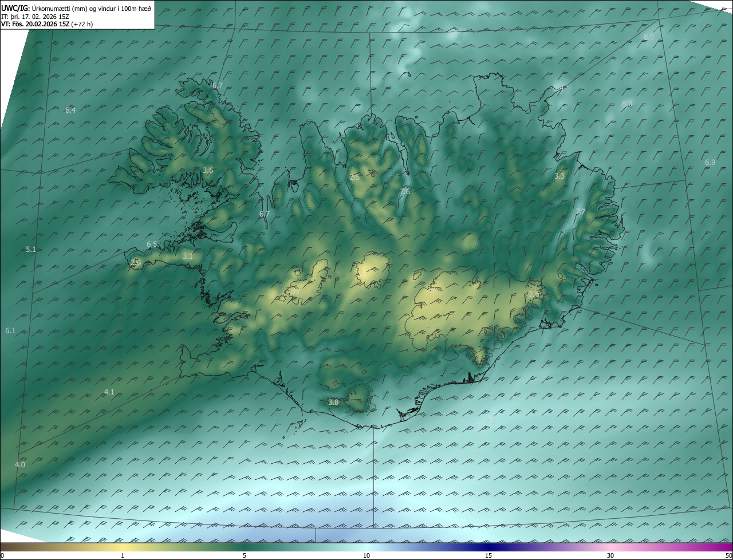The image size is (733, 560).
Task: Click the 6.9 value off the east coast
Action: [710, 163]
